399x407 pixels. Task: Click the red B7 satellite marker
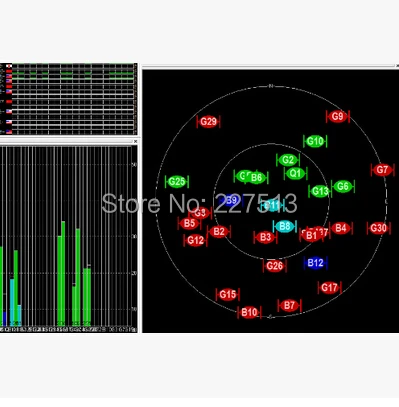[x=289, y=305]
